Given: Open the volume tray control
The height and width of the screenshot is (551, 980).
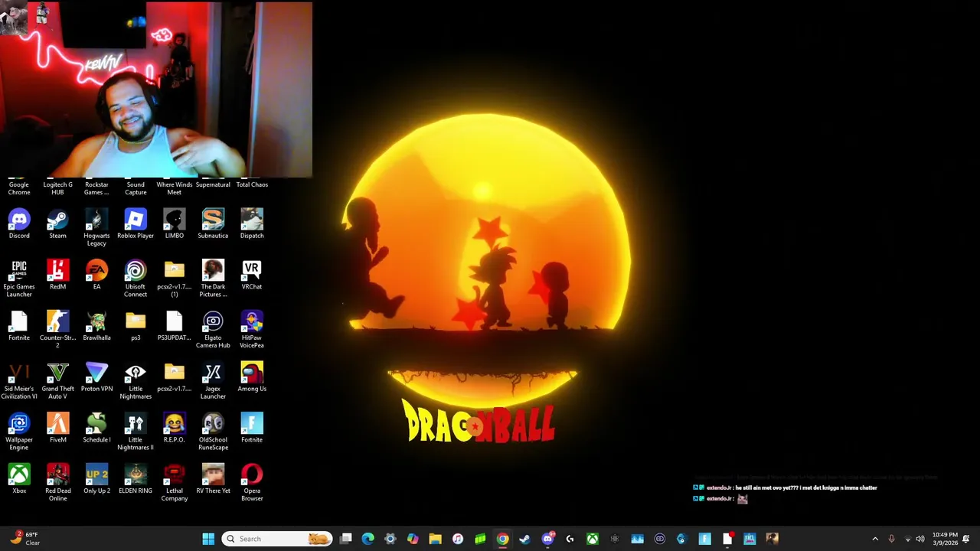Looking at the screenshot, I should tap(920, 539).
